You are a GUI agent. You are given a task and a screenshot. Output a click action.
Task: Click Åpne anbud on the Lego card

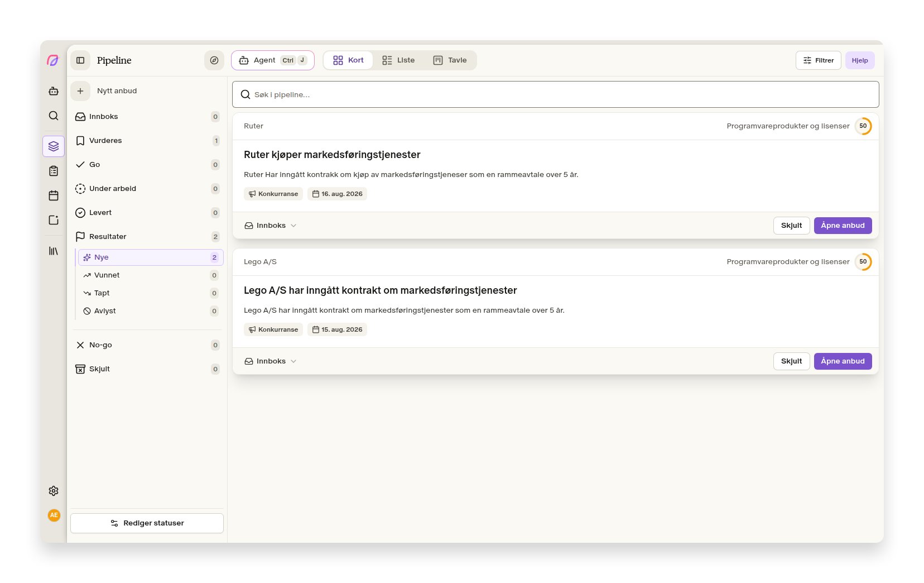(843, 361)
